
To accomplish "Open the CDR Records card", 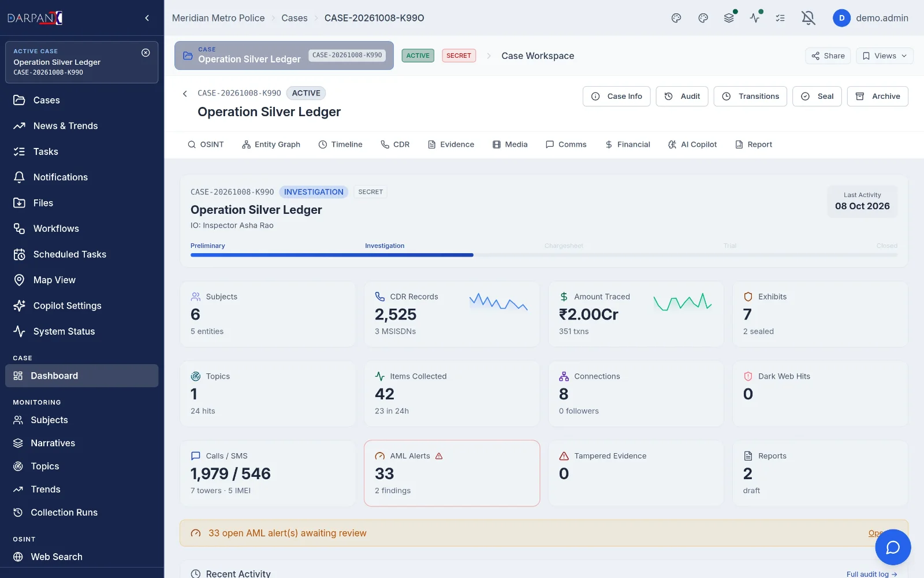I will (452, 314).
